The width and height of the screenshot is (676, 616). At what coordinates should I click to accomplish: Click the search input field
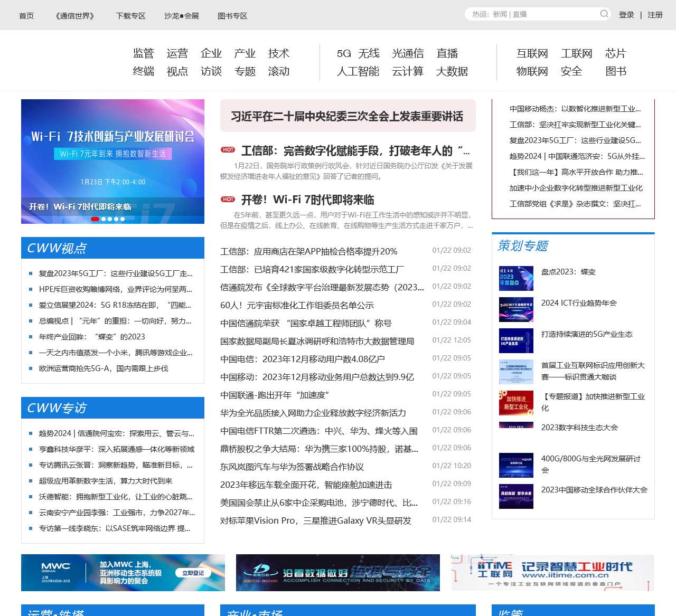533,14
